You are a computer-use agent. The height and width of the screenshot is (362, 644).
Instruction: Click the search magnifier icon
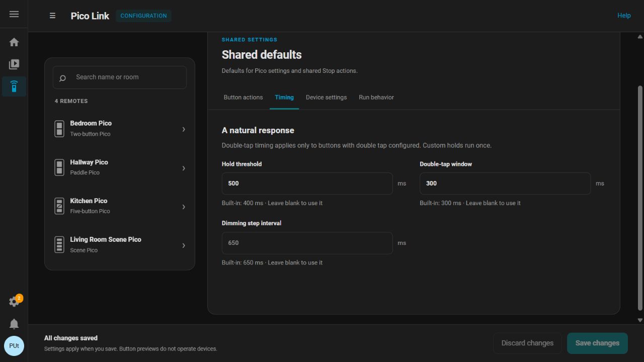pos(62,78)
